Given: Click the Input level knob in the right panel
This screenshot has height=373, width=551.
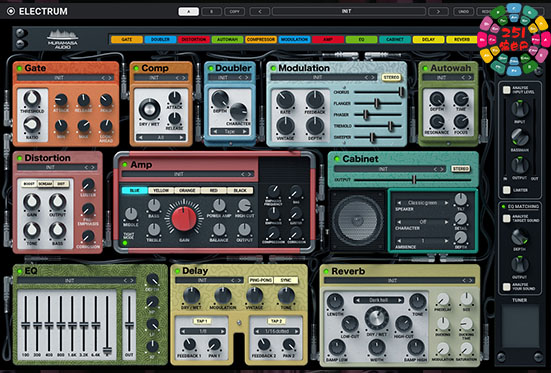Looking at the screenshot, I should [x=520, y=109].
